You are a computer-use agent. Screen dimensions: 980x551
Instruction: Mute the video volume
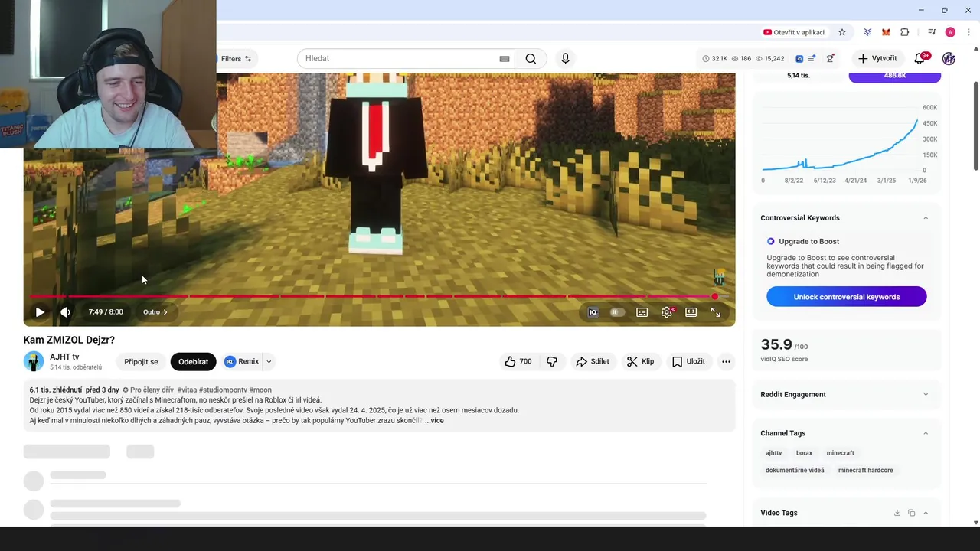65,312
